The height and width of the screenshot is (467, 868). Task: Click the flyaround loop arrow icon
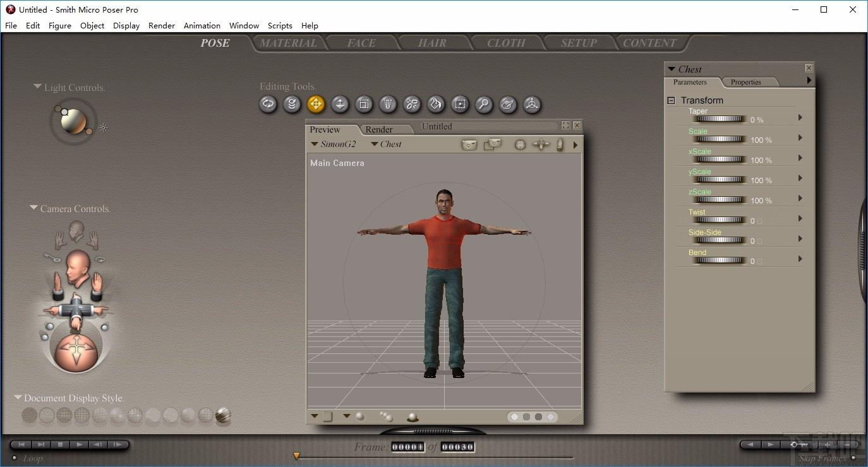(101, 259)
